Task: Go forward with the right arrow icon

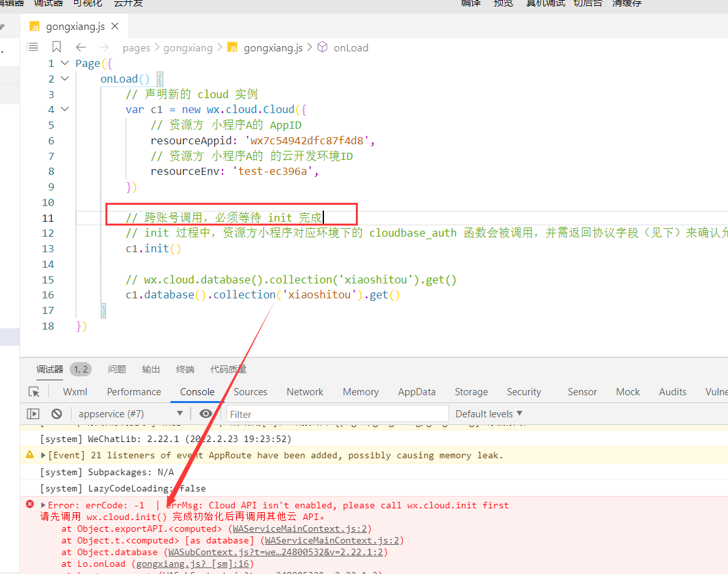Action: [103, 47]
